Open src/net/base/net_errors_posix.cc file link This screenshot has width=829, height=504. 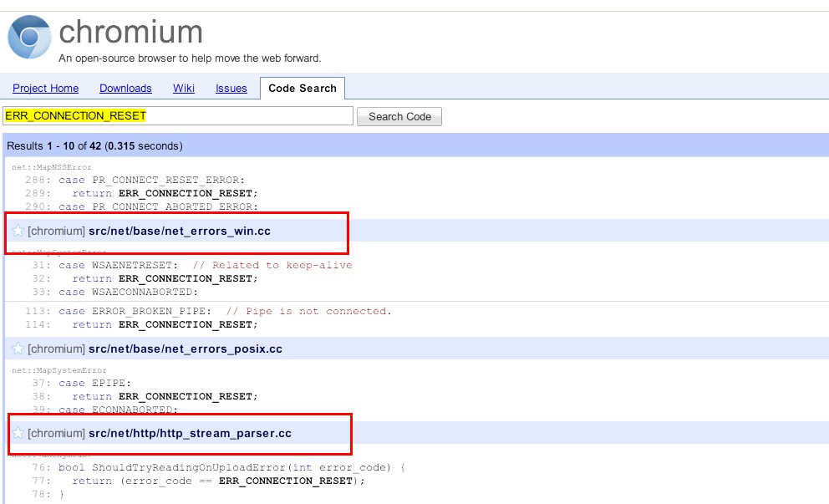click(x=185, y=349)
